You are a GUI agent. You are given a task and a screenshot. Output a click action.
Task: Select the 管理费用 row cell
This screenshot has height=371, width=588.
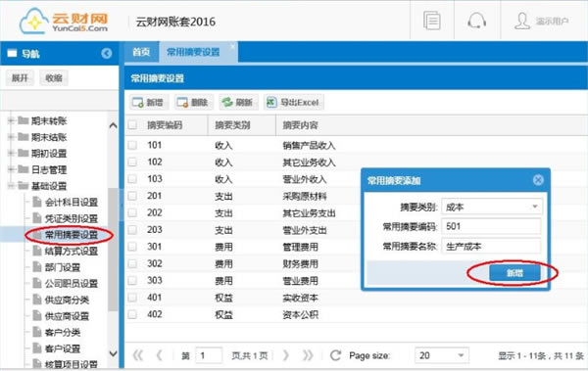click(x=300, y=247)
